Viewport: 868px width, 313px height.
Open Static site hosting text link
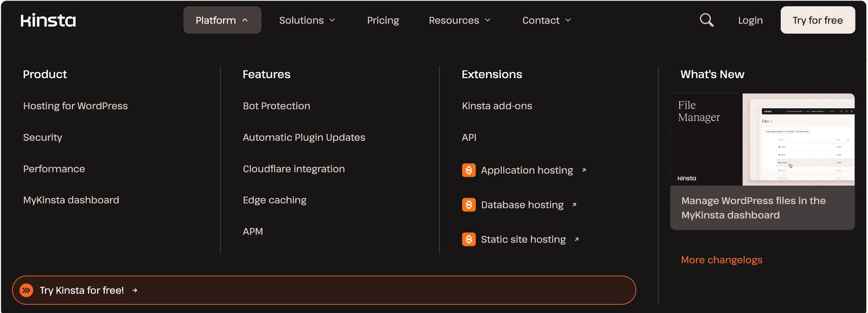523,239
